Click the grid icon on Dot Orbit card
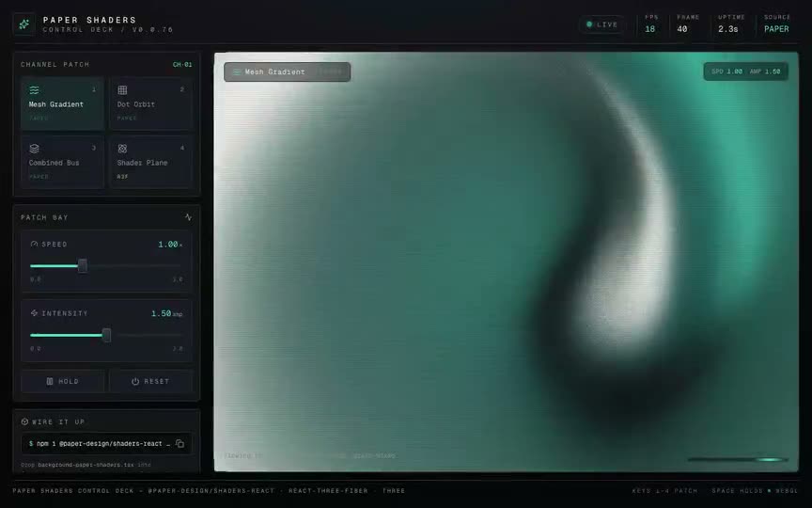 [x=122, y=90]
